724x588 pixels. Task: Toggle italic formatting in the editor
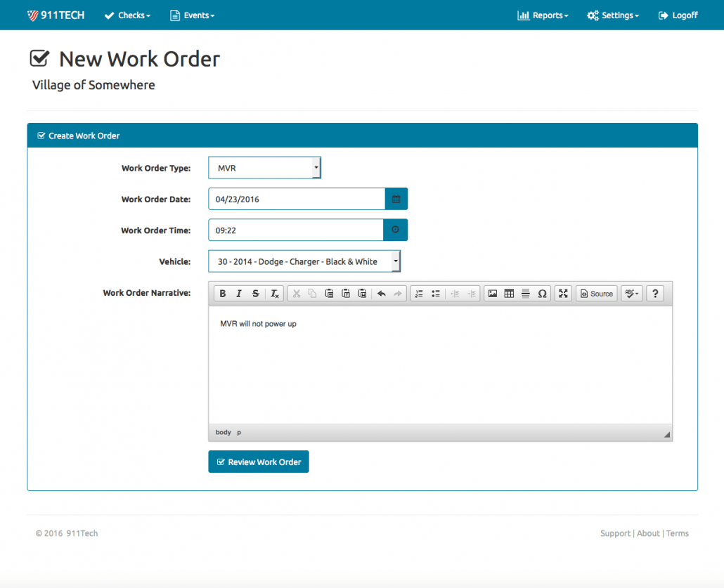(x=239, y=294)
